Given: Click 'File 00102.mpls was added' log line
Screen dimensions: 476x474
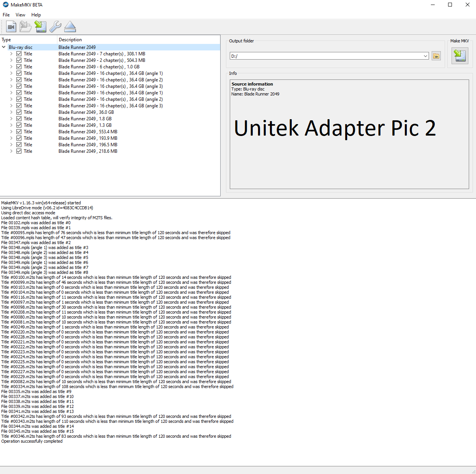Looking at the screenshot, I should tap(36, 223).
